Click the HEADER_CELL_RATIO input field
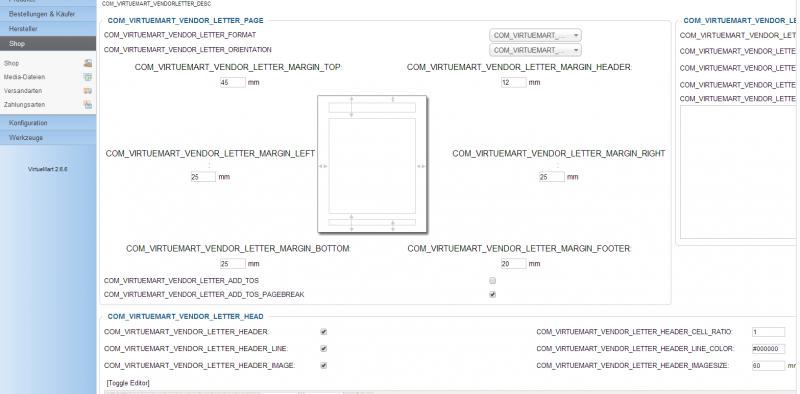 pyautogui.click(x=768, y=332)
